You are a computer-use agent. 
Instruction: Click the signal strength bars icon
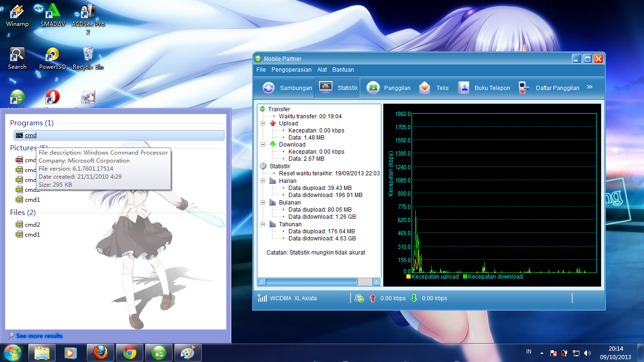(x=262, y=298)
